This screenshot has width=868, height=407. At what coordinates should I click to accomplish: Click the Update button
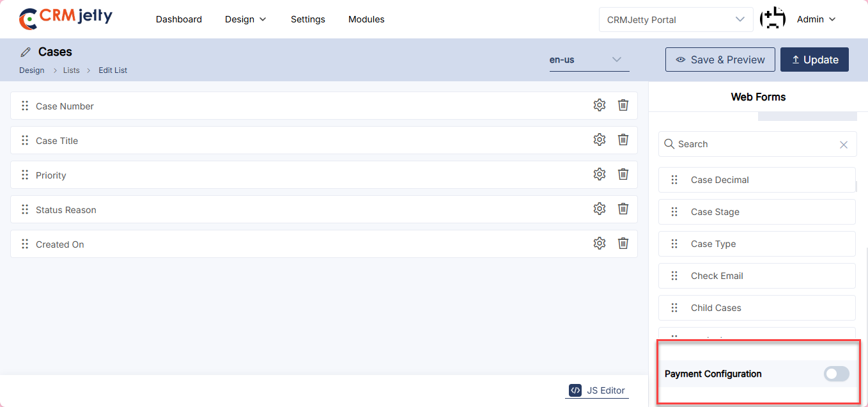[x=814, y=60]
